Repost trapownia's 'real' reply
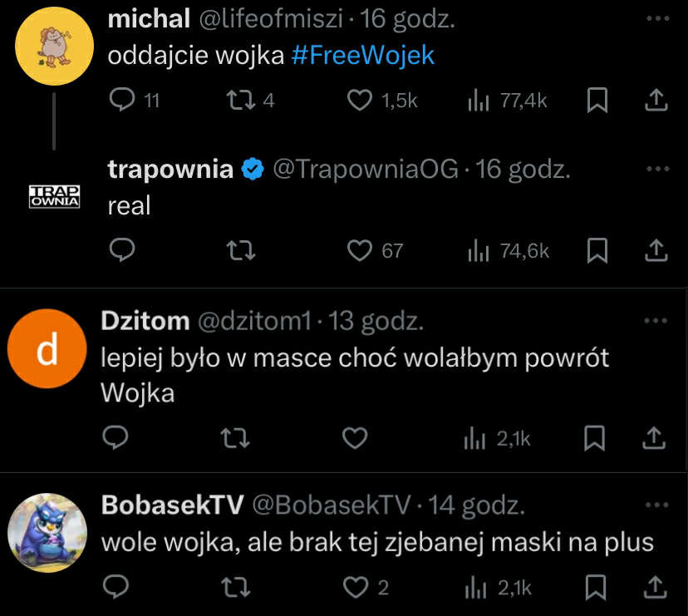Image resolution: width=688 pixels, height=616 pixels. (240, 250)
